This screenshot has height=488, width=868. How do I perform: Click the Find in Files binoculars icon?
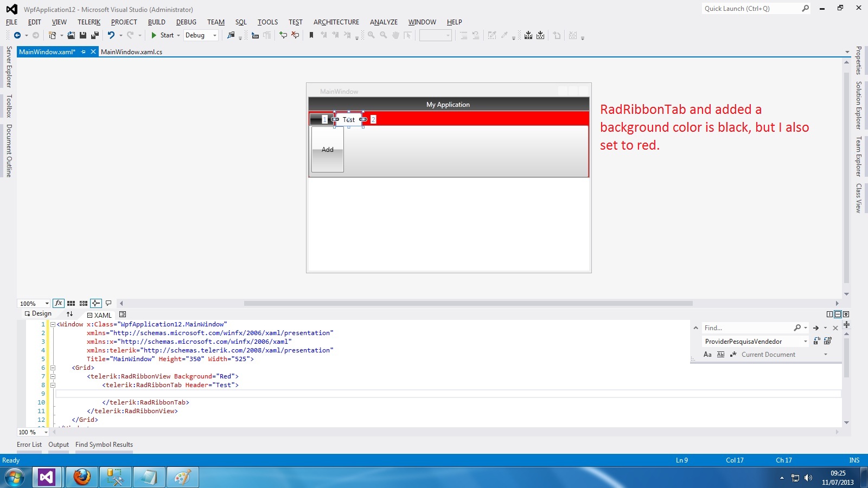tap(231, 35)
